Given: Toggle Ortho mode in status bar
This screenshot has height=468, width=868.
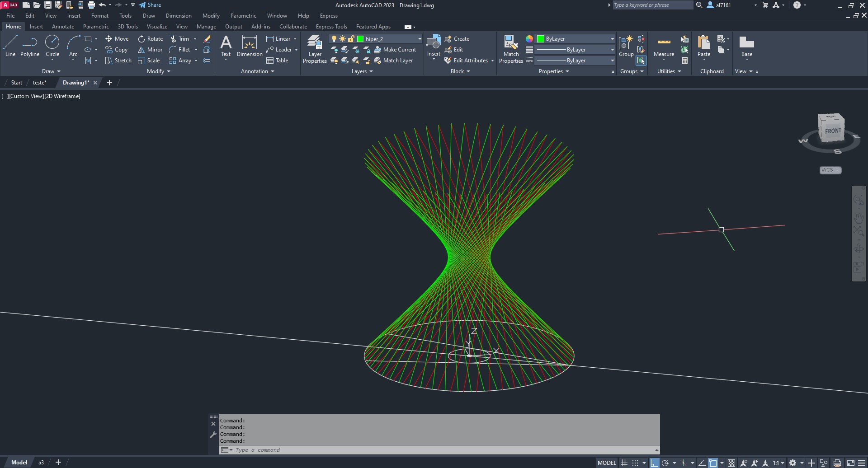Looking at the screenshot, I should [654, 463].
